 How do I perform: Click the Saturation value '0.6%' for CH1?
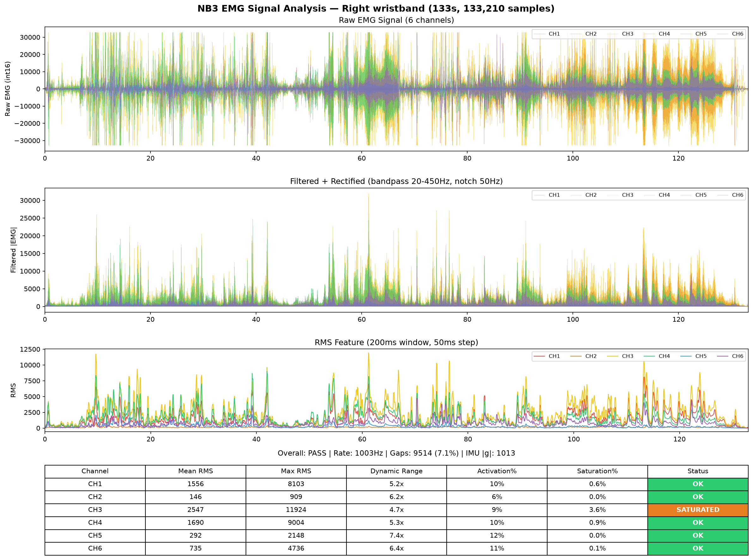[597, 484]
